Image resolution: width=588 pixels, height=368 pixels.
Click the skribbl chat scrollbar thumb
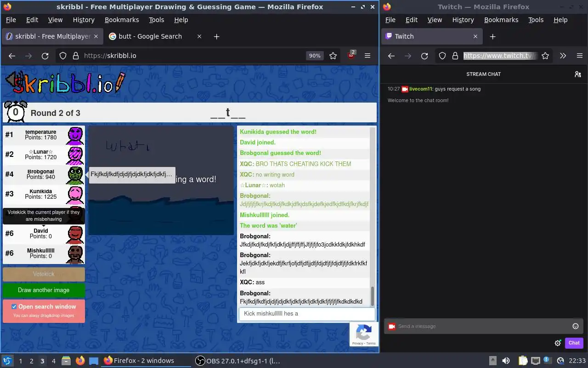pos(372,296)
